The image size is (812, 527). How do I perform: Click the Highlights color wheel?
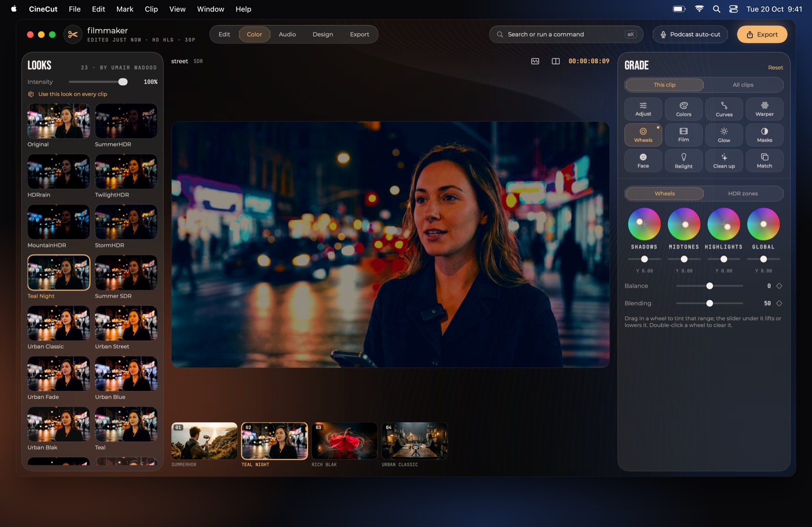click(724, 224)
